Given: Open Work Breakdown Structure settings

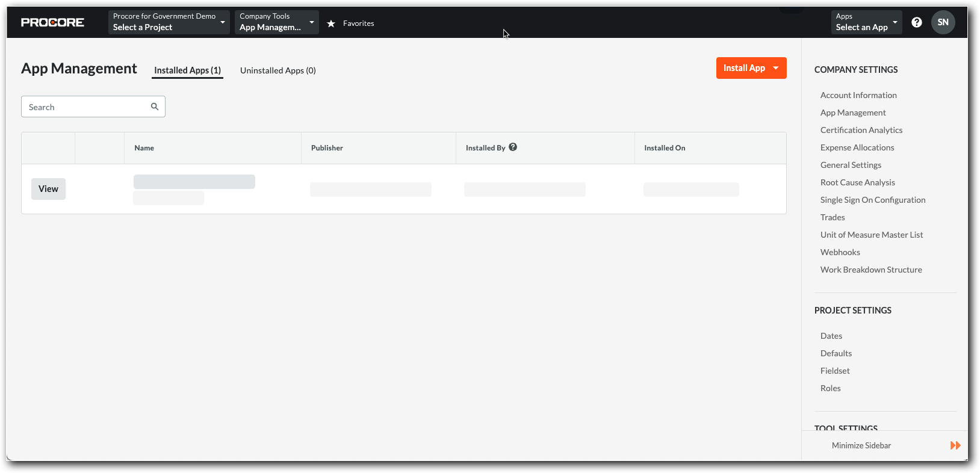Looking at the screenshot, I should [870, 270].
